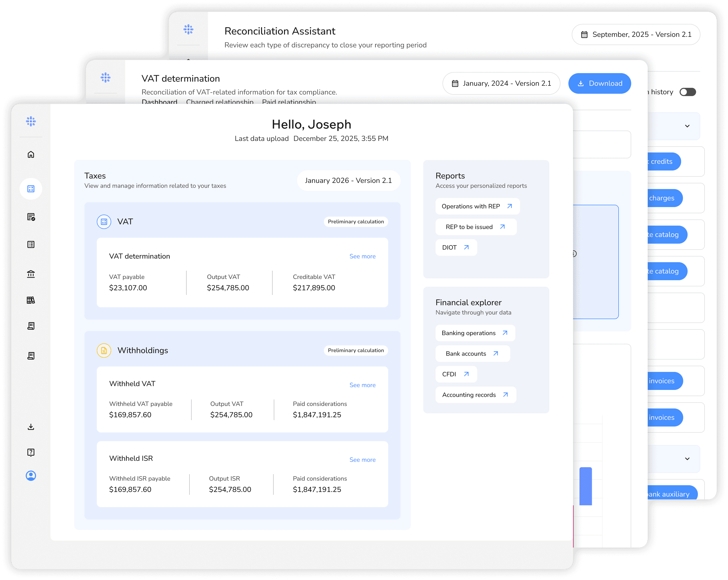
Task: Switch to the Paid relationship tab
Action: coord(289,101)
